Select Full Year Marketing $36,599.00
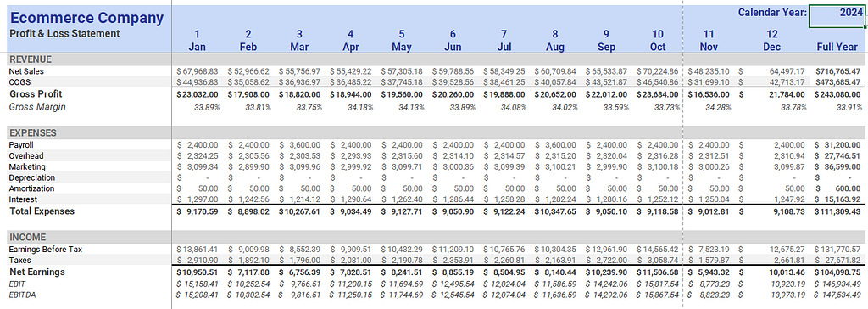 tap(838, 167)
